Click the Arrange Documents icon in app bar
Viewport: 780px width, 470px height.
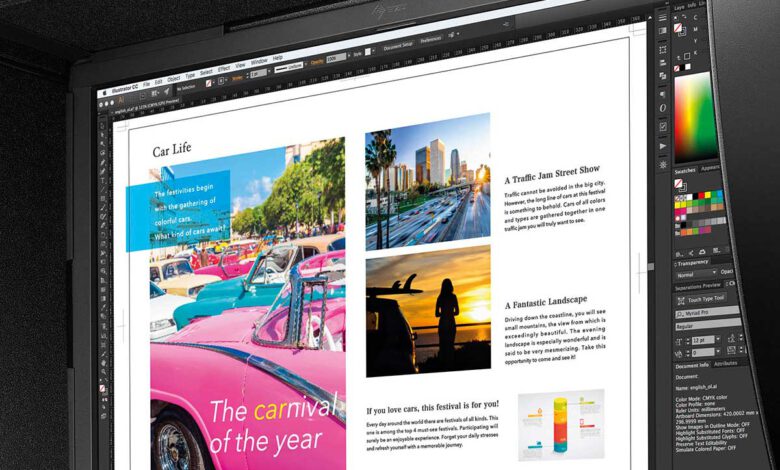tap(154, 93)
